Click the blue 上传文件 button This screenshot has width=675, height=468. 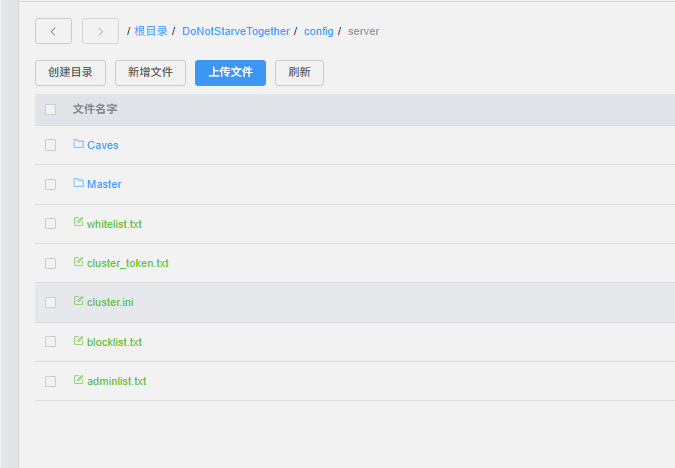[x=230, y=73]
